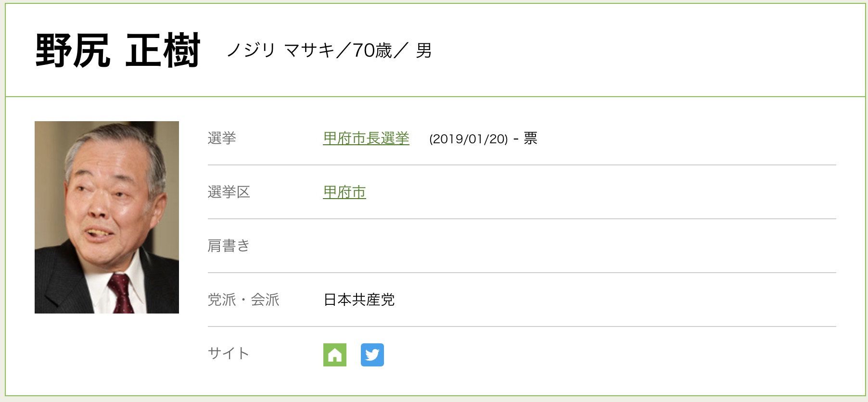Click the empty 肩書き value area
Screen dimensions: 868x402
(481, 246)
